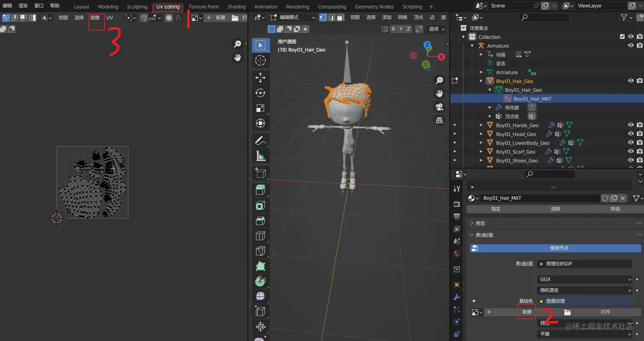The height and width of the screenshot is (341, 644).
Task: Select the Spin tool
Action: [260, 281]
